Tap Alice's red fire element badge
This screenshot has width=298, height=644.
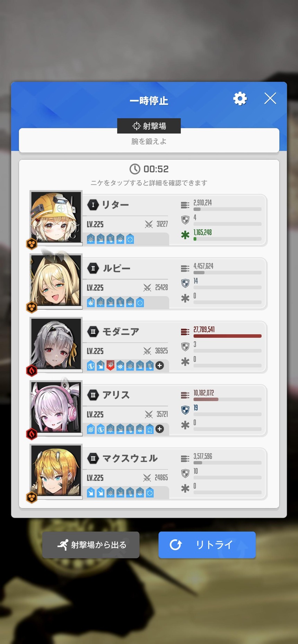point(32,434)
